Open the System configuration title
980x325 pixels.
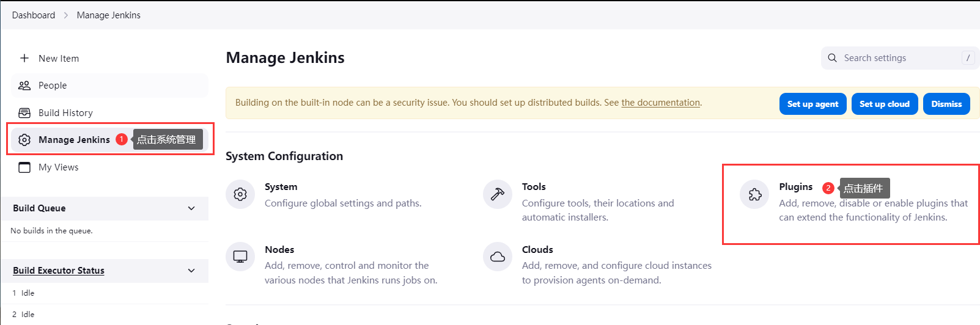pos(281,187)
